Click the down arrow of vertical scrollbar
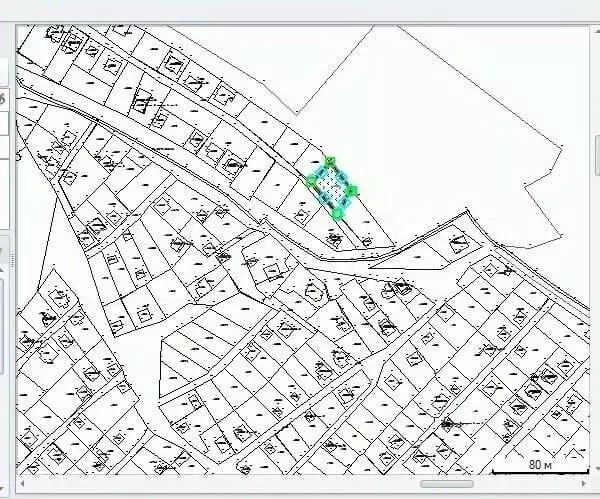 tap(597, 468)
